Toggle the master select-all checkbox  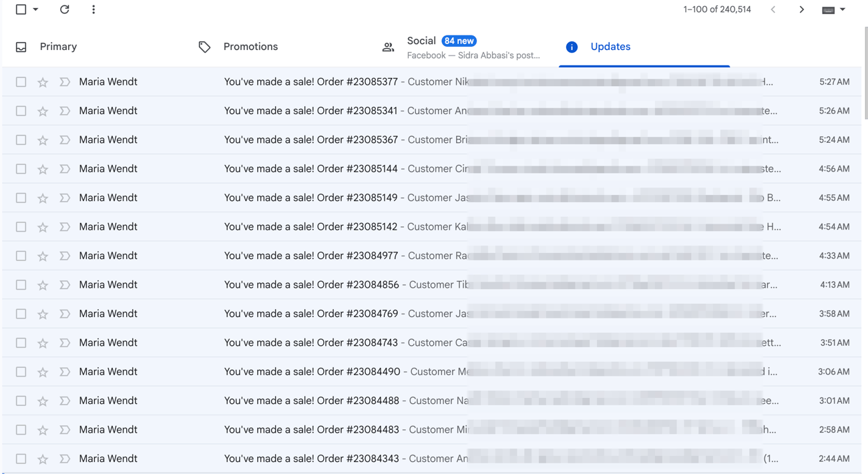(x=21, y=9)
